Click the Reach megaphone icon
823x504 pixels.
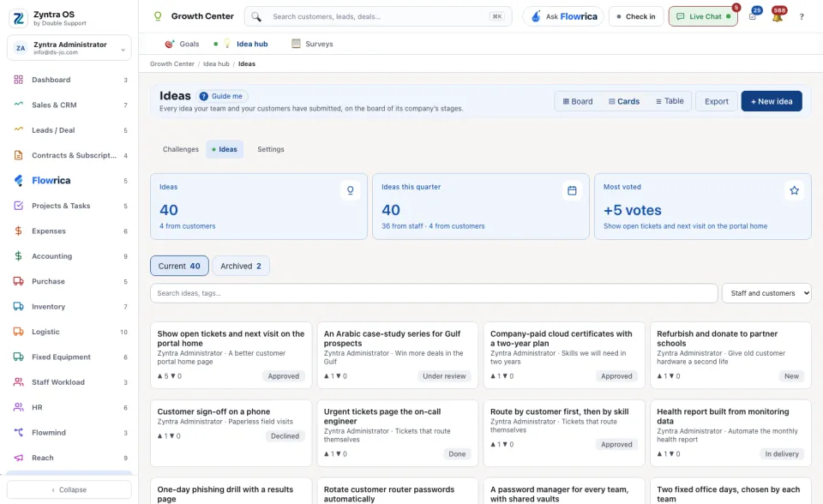[18, 458]
